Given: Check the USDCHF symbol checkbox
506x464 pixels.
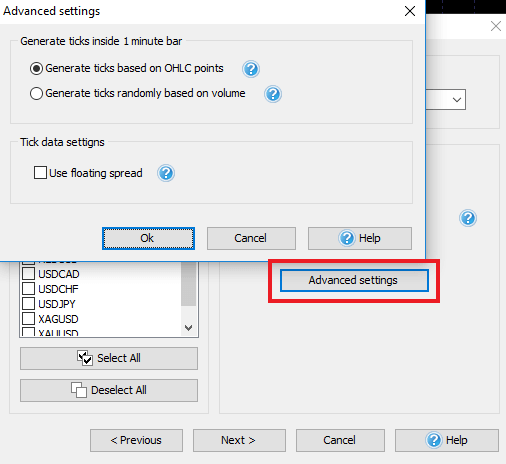Looking at the screenshot, I should [28, 289].
